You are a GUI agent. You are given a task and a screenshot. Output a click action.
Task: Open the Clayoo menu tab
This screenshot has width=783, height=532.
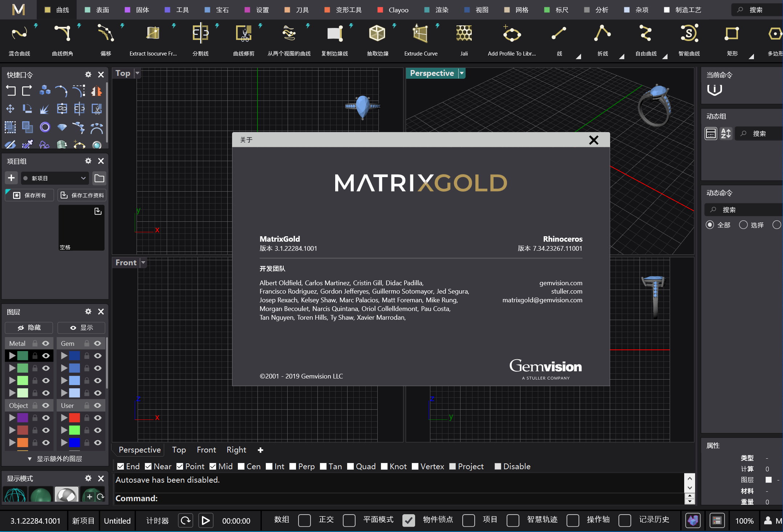click(393, 10)
